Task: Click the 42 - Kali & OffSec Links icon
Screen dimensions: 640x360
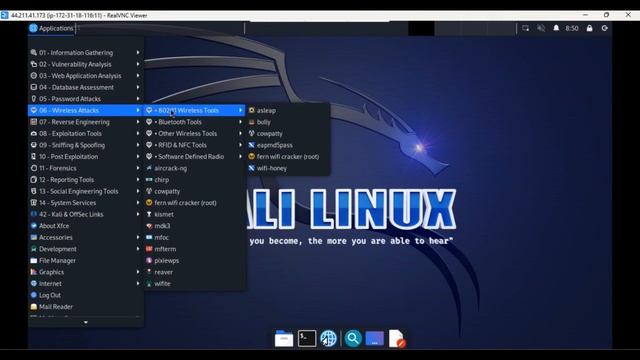Action: click(34, 214)
